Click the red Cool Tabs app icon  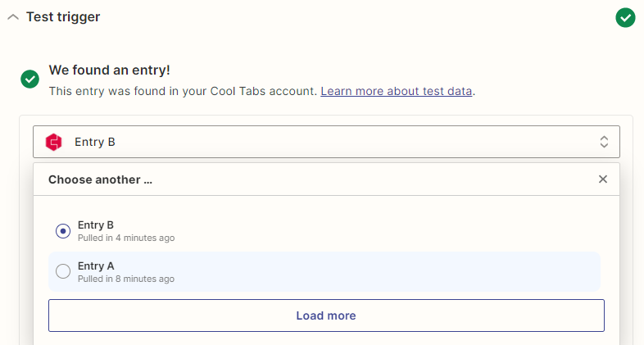[54, 142]
